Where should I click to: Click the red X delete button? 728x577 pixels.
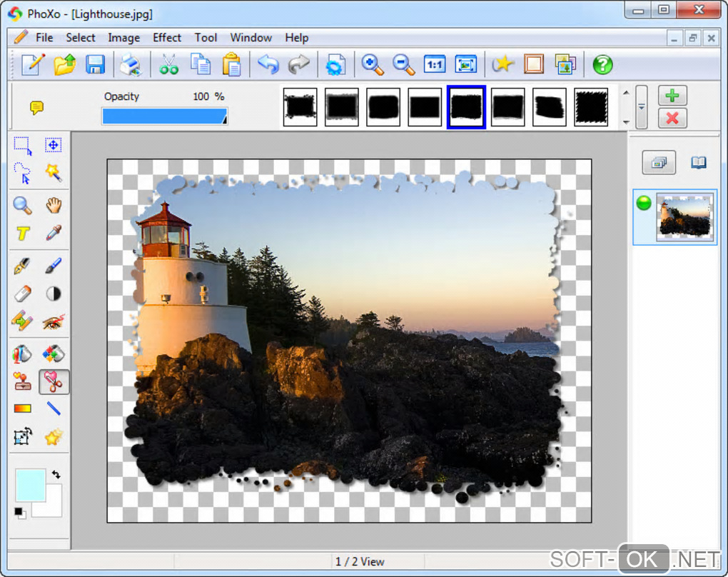(x=672, y=118)
